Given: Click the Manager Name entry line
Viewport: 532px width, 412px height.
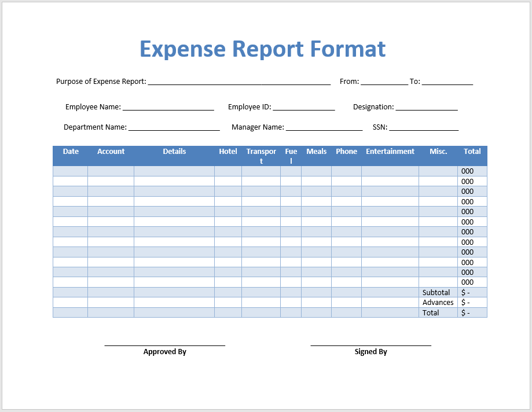Looking at the screenshot, I should (324, 128).
